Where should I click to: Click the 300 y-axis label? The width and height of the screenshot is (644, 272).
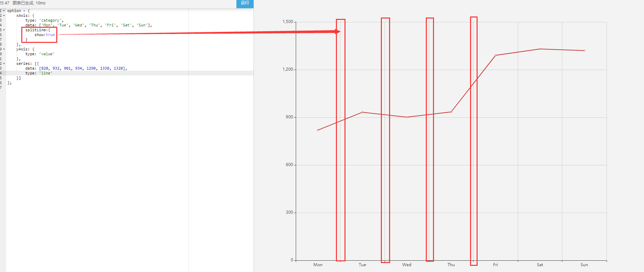pos(290,212)
